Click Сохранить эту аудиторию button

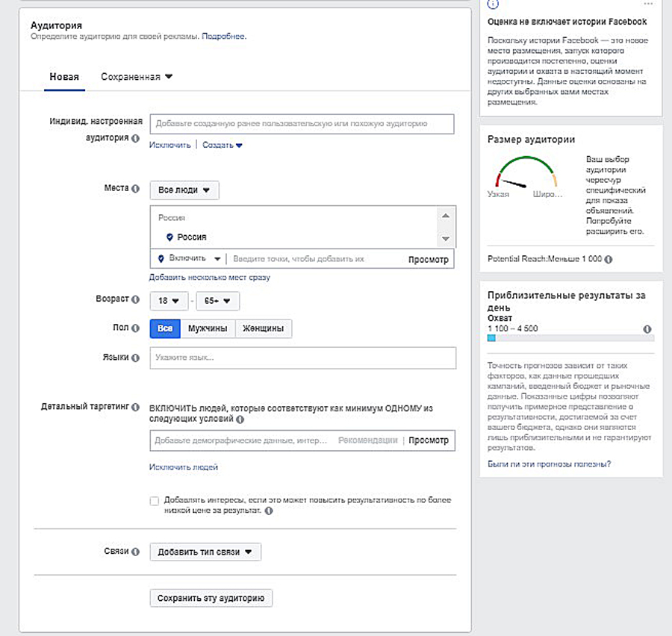point(211,598)
